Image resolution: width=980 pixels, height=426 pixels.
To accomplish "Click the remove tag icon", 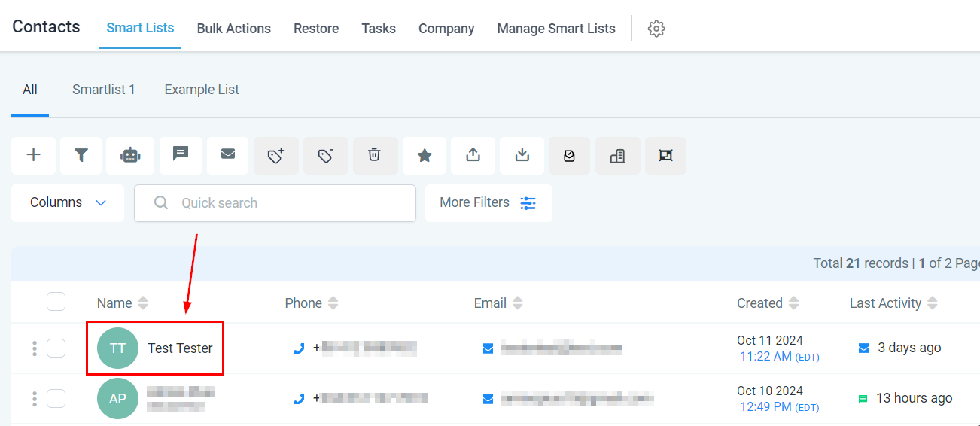I will point(326,155).
